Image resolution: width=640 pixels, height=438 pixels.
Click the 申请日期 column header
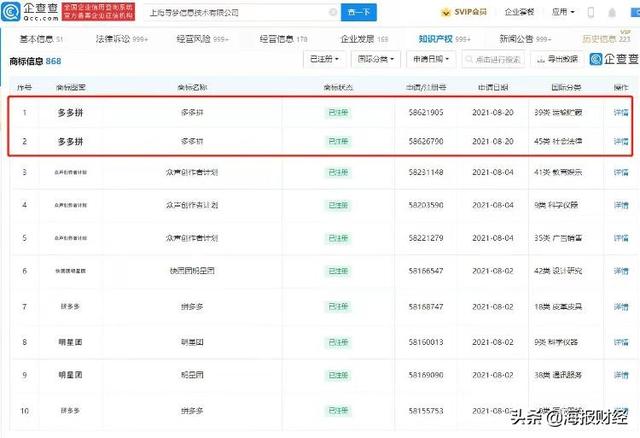[493, 87]
